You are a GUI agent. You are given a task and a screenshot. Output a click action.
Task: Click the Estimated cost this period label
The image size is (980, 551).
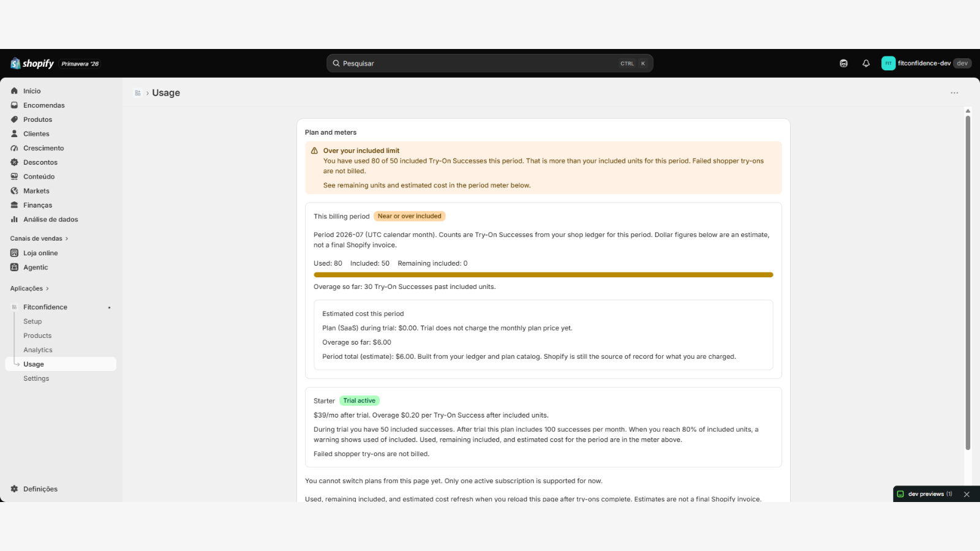coord(363,314)
